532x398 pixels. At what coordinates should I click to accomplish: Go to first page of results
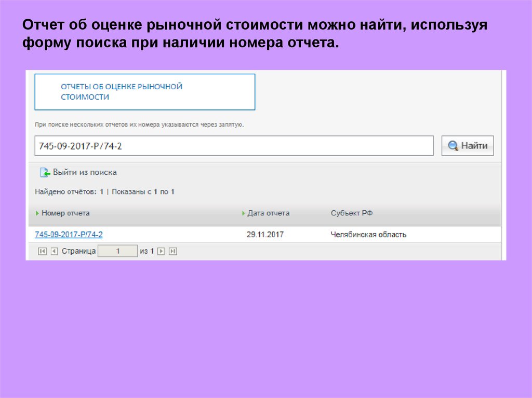click(42, 251)
